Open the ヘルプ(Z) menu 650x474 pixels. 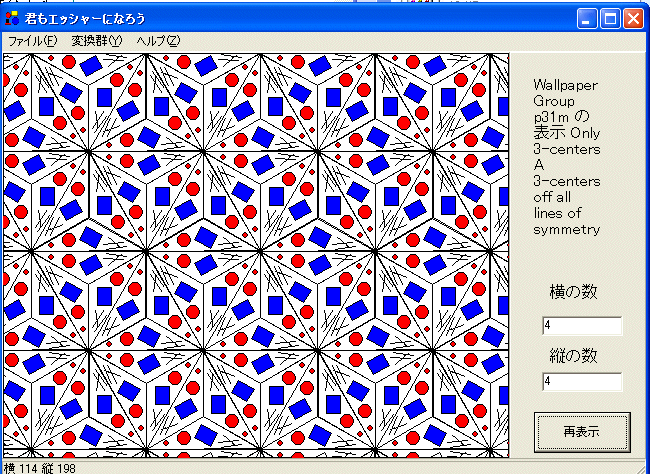(158, 41)
